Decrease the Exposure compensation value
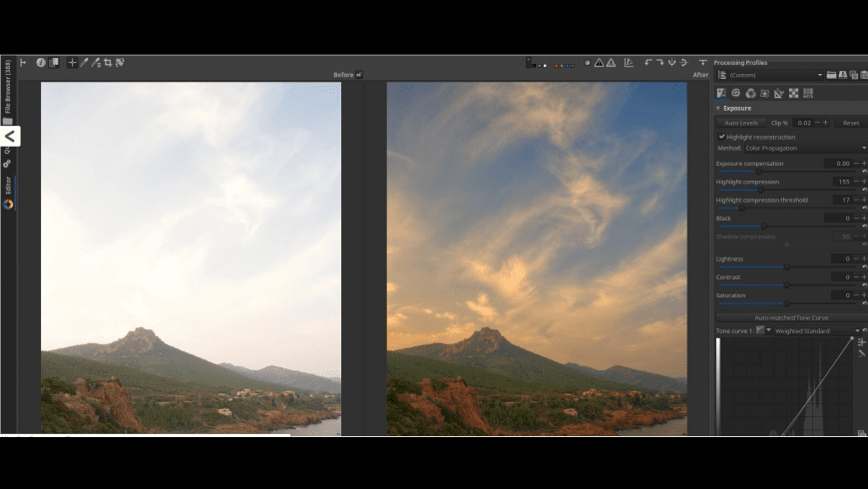 [856, 164]
